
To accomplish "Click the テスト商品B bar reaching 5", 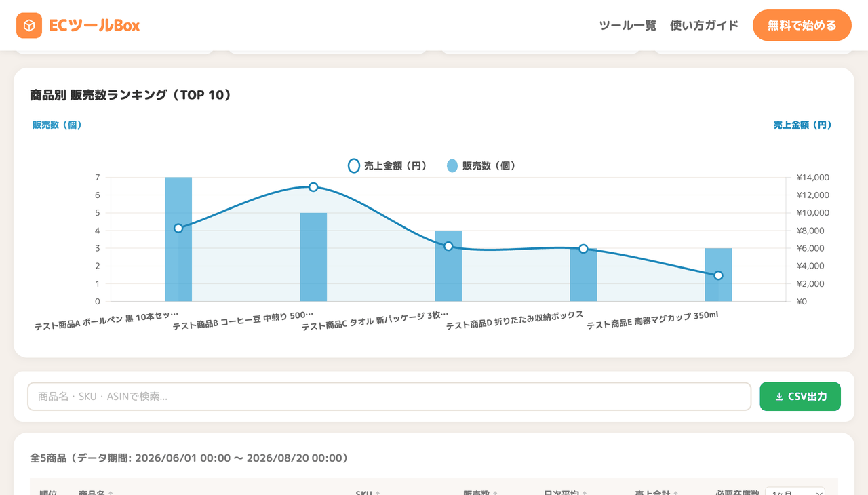I will click(313, 257).
